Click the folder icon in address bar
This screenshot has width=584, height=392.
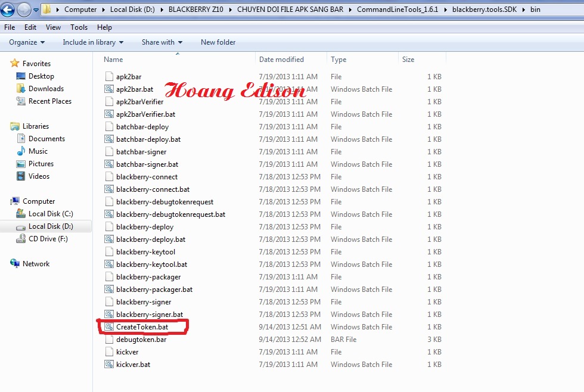(47, 10)
